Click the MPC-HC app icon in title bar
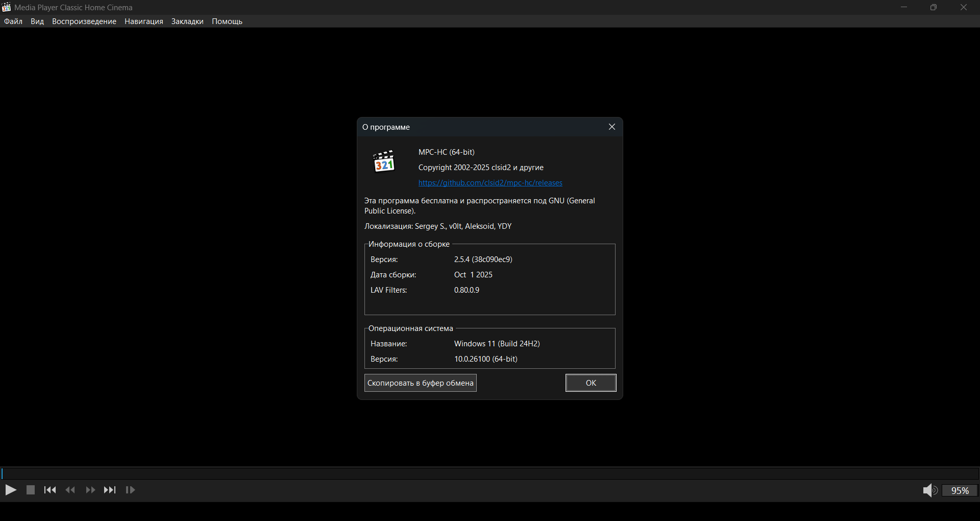Image resolution: width=980 pixels, height=521 pixels. (x=6, y=7)
